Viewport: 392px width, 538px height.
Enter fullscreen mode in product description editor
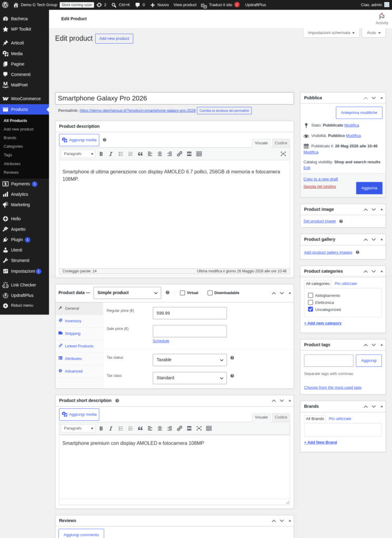click(283, 154)
